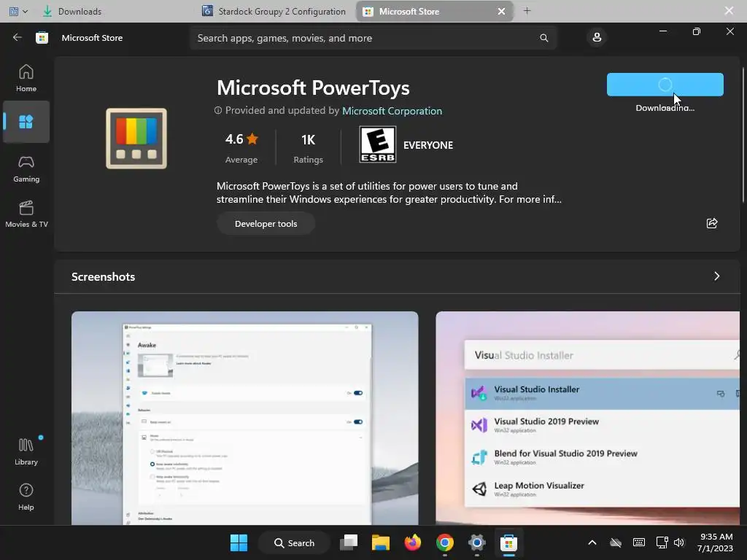Open Help in the sidebar
Screen dimensions: 747x560
[26, 497]
